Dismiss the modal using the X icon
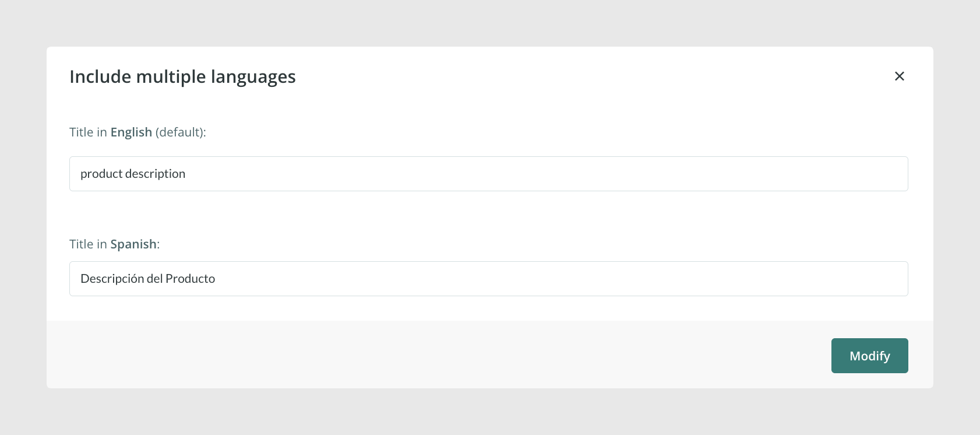This screenshot has width=980, height=435. click(x=899, y=76)
